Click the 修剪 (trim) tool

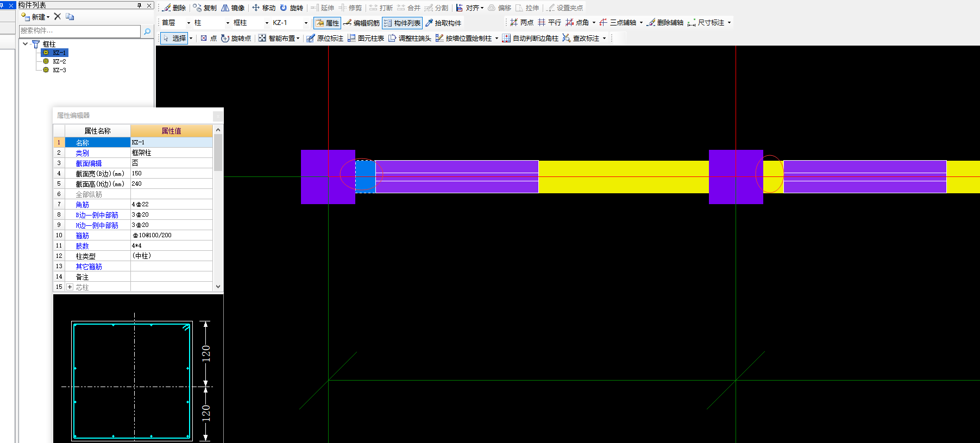point(350,8)
